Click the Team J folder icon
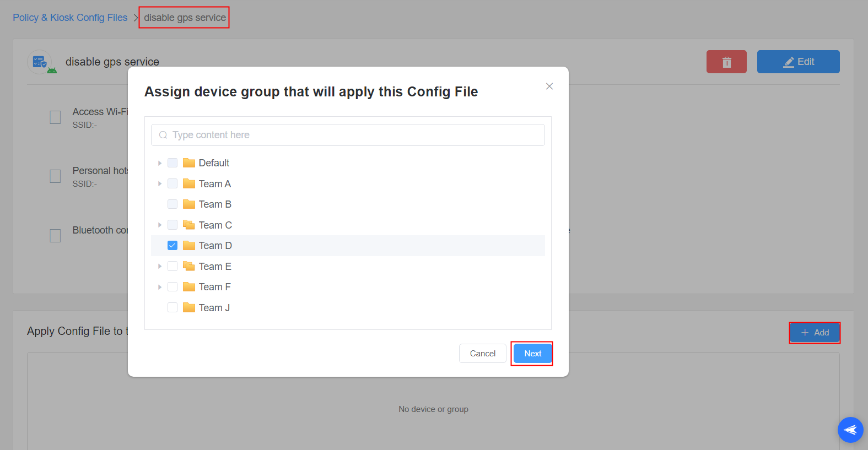 click(x=189, y=307)
